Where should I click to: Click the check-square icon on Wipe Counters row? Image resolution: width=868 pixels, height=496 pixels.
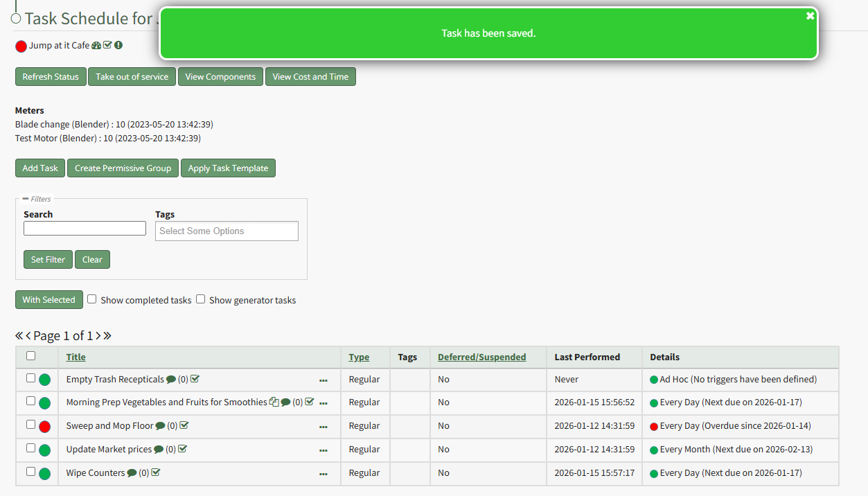pyautogui.click(x=156, y=473)
